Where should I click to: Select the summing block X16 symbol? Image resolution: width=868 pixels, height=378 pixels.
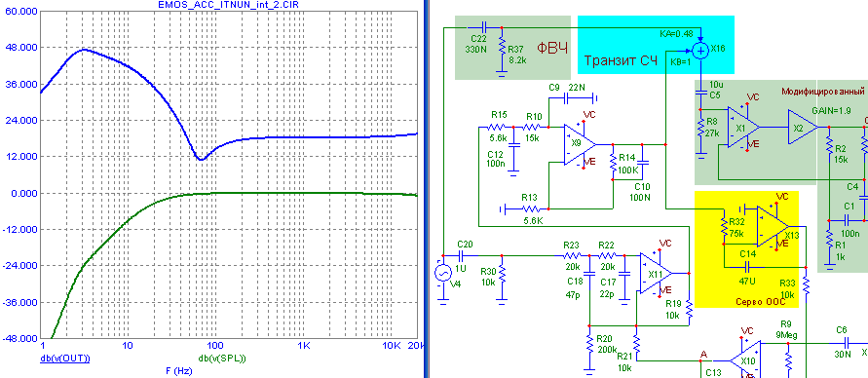tap(700, 51)
